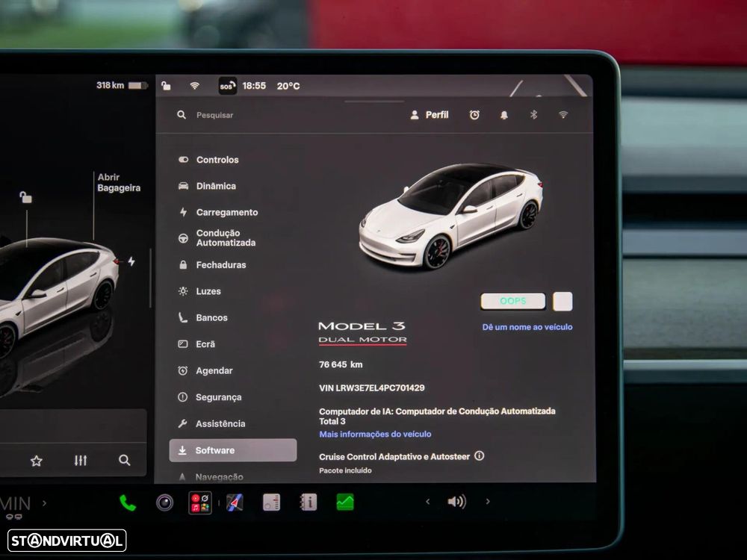
Task: Open 'Mais informações do veículo' link
Action: 376,435
